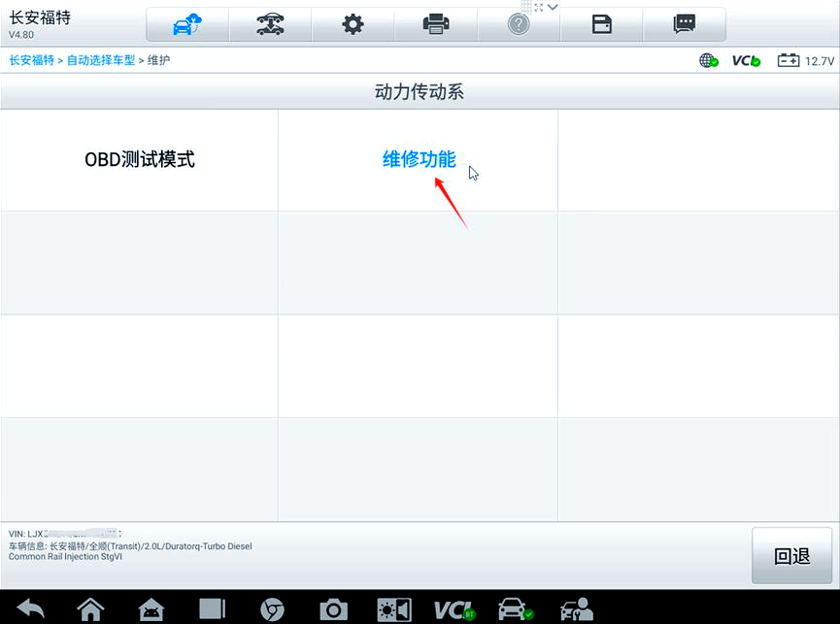
Task: Click the vehicle lift service icon
Action: (270, 24)
